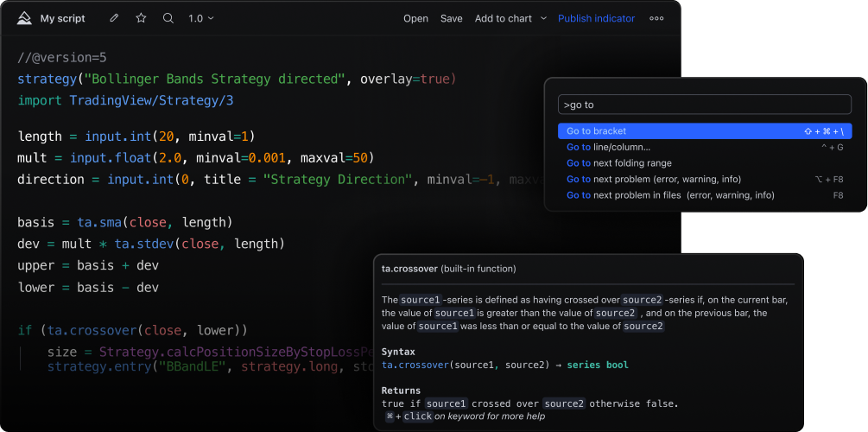Click 'Syntax' heading in tooltip
This screenshot has height=432, width=868.
tap(398, 352)
